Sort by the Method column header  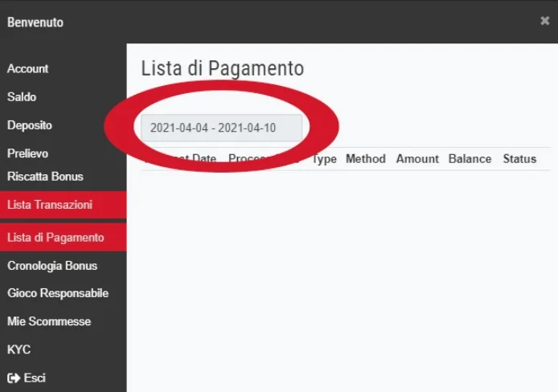(365, 159)
